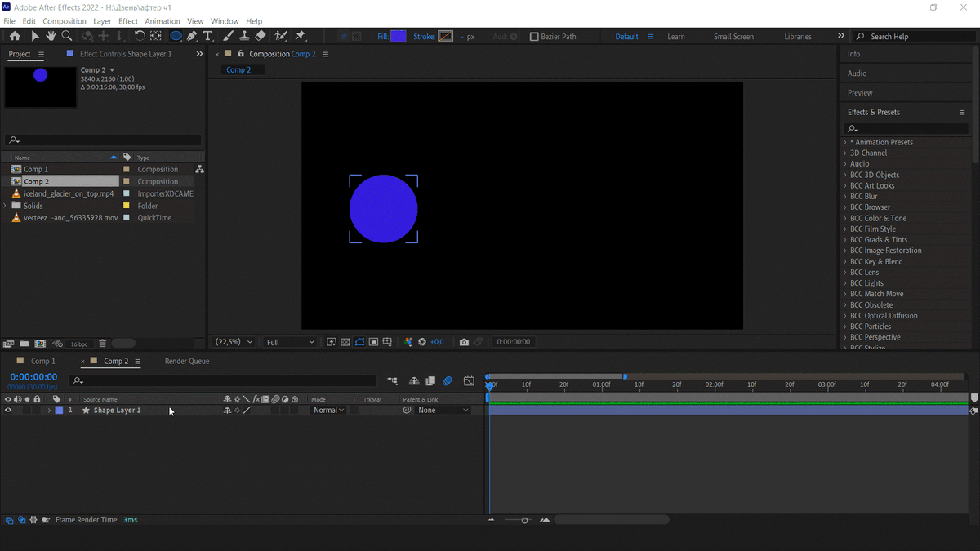This screenshot has height=551, width=980.
Task: Open the Render Queue tab
Action: (187, 361)
